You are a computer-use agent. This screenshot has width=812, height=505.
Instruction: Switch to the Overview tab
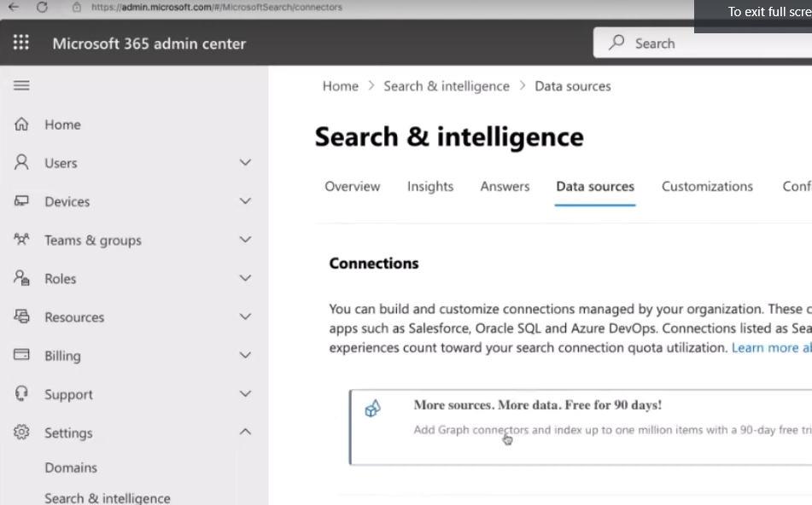click(352, 186)
